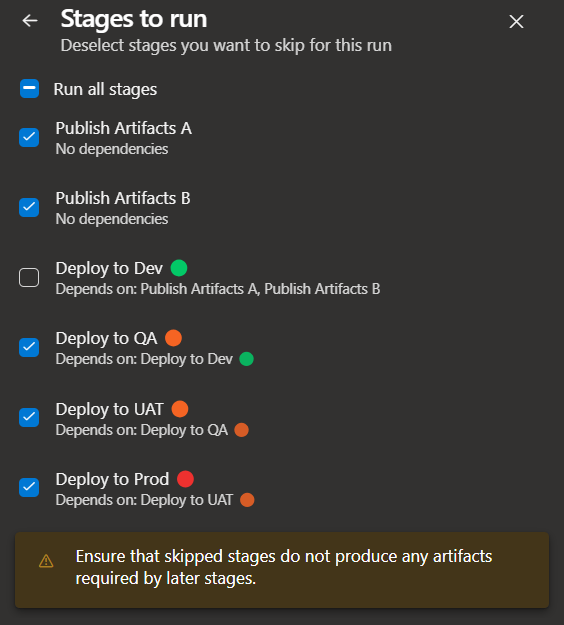
Task: Click the back arrow icon
Action: click(x=30, y=21)
